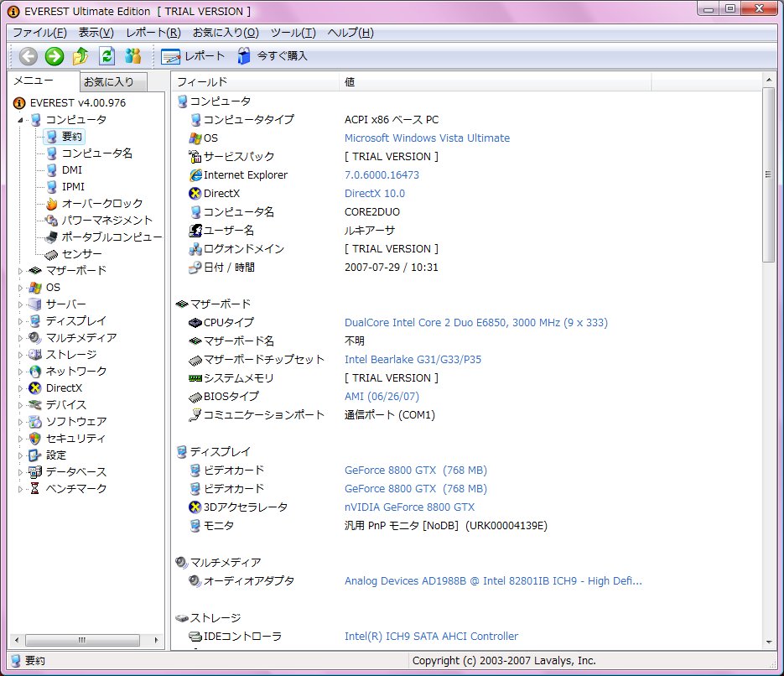
Task: Open the Analog Devices AD1988B audio link
Action: (493, 581)
